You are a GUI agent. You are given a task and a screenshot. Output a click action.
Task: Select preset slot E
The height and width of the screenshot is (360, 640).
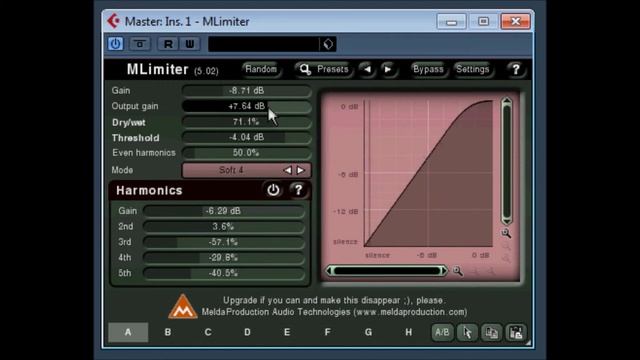(287, 332)
